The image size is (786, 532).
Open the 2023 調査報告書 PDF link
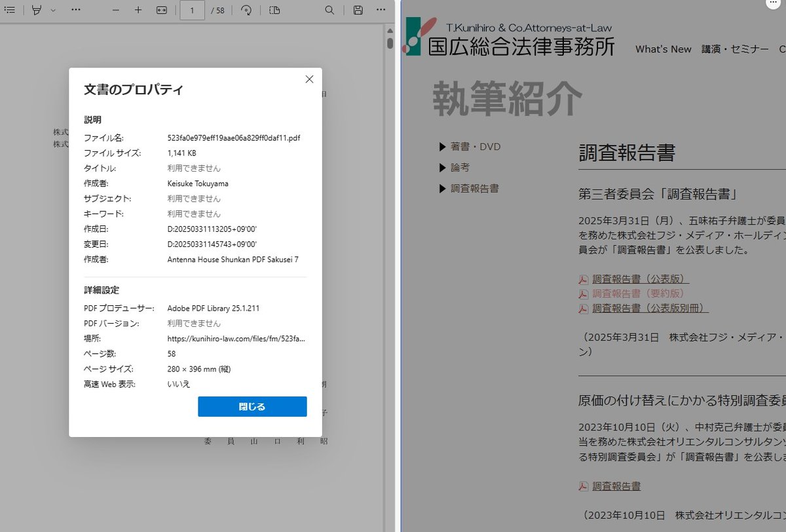point(616,485)
